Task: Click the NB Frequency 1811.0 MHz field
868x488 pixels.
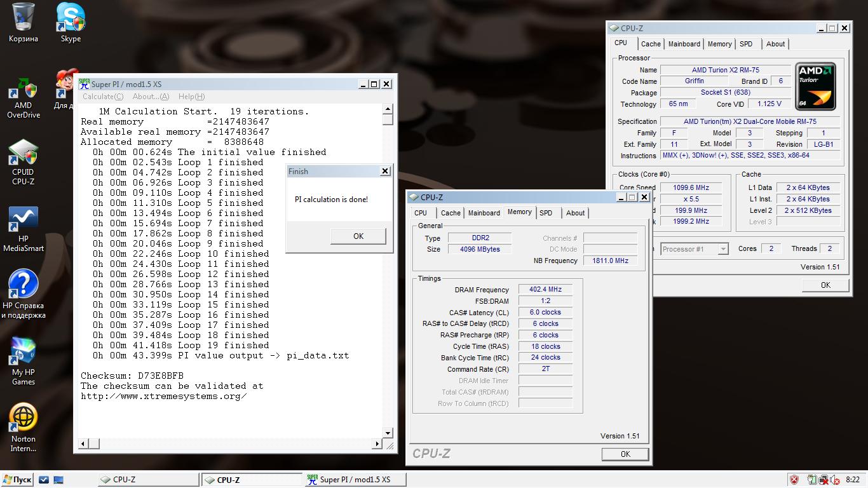Action: 610,261
